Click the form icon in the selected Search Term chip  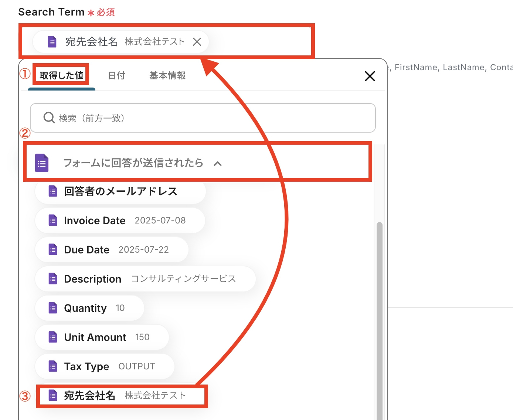[52, 42]
